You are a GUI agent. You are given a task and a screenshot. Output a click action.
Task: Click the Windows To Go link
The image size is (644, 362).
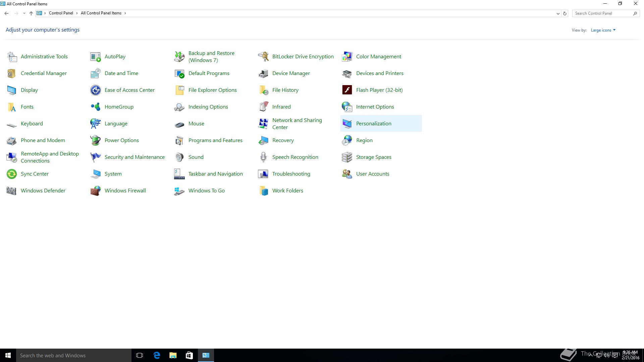207,191
